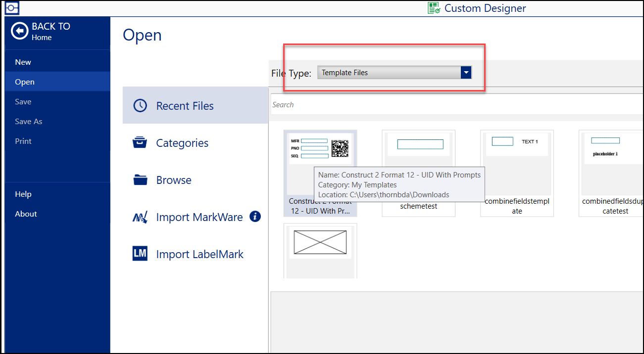This screenshot has width=644, height=354.
Task: Click the info icon next to Import MarkWare
Action: coord(255,216)
